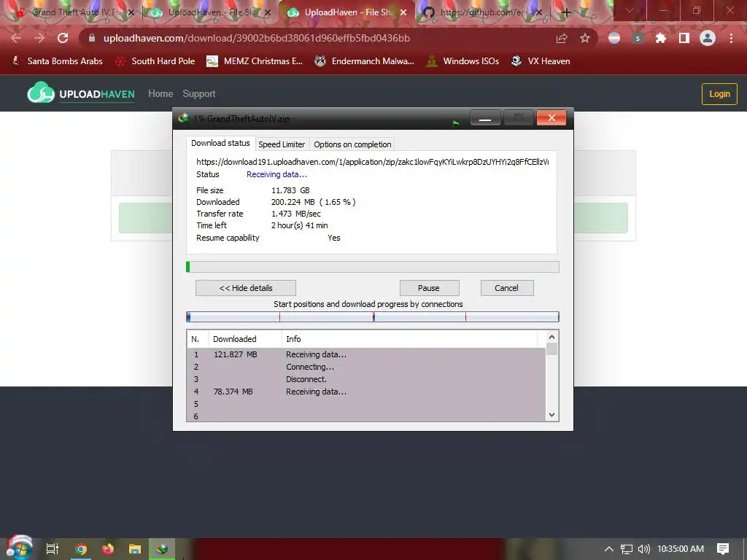The width and height of the screenshot is (747, 560).
Task: Open a new browser tab
Action: point(566,13)
